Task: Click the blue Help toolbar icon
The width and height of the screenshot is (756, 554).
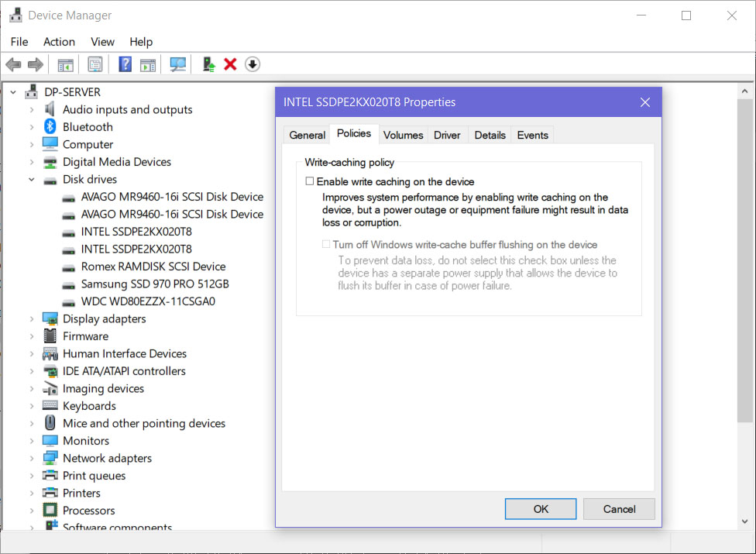Action: [125, 64]
